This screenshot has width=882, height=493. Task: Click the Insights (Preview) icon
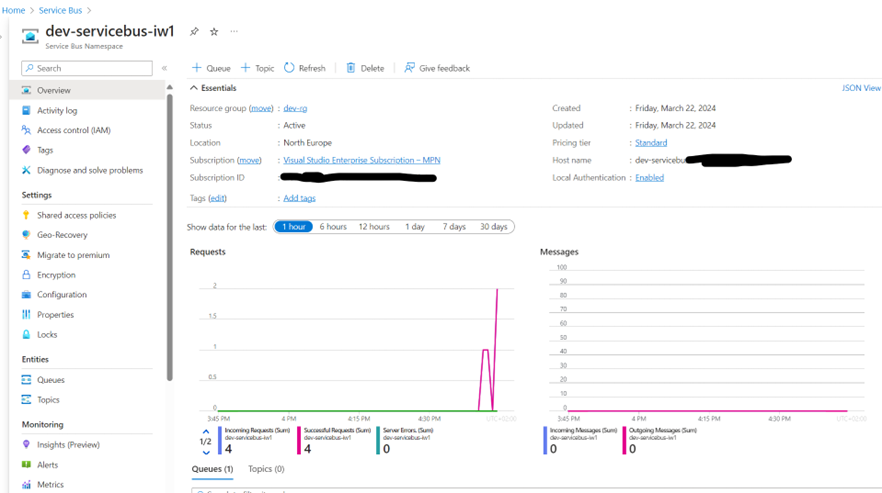[x=26, y=445]
